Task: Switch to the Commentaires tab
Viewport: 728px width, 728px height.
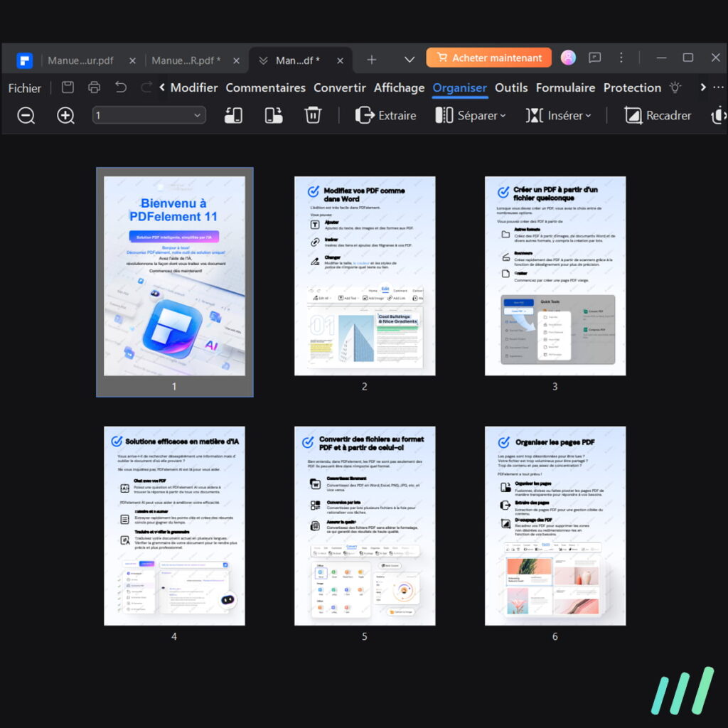Action: [266, 87]
